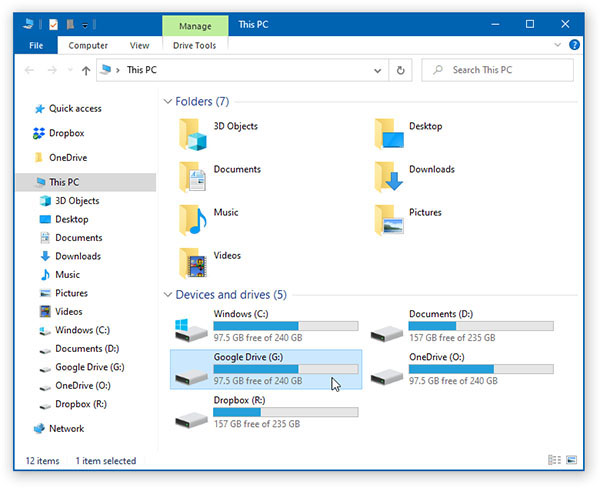
Task: Click the OneDrive (O:) storage usage bar
Action: pyautogui.click(x=480, y=369)
